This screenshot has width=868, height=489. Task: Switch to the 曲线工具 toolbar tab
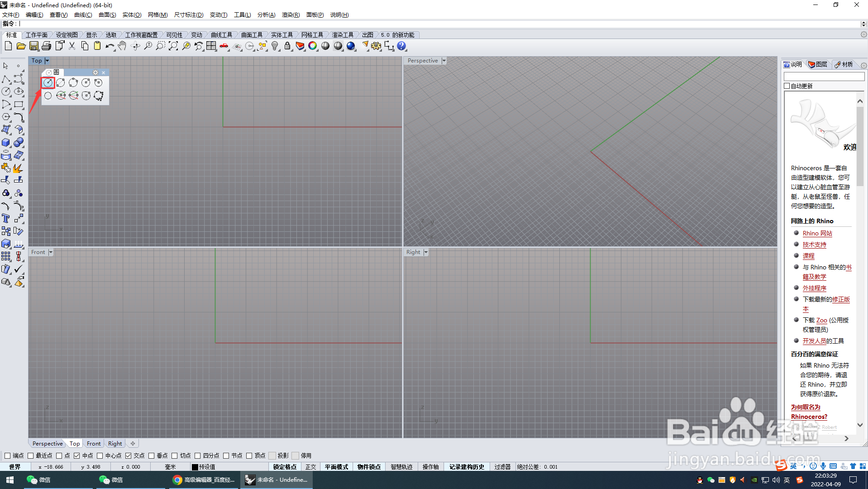(x=221, y=35)
